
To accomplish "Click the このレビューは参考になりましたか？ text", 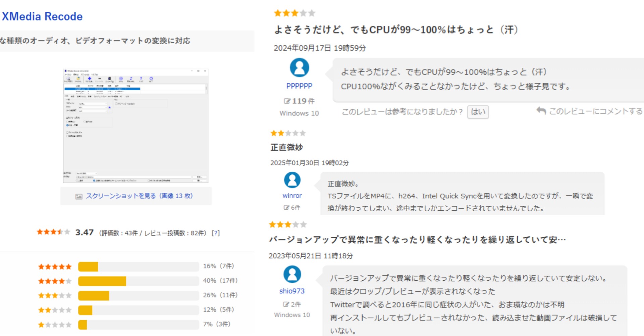I will pyautogui.click(x=402, y=112).
